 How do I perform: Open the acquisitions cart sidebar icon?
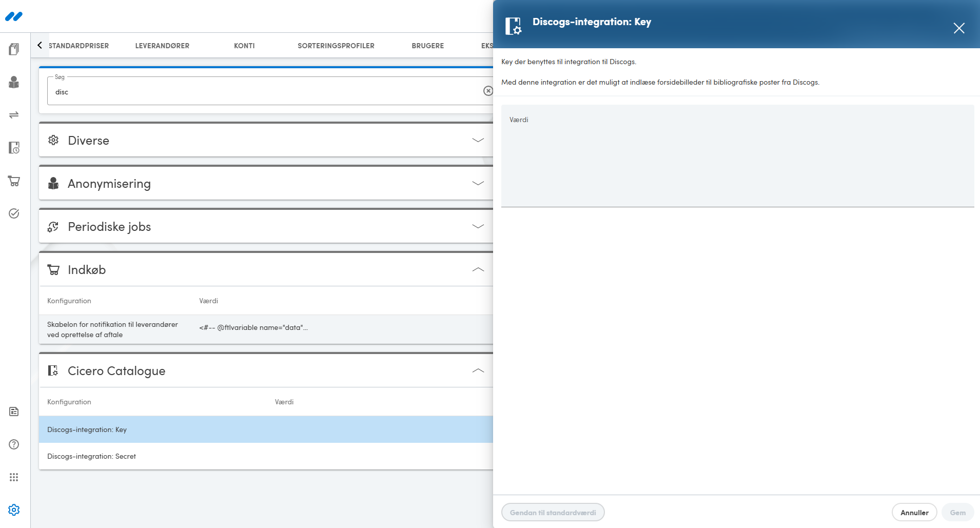[x=14, y=181]
